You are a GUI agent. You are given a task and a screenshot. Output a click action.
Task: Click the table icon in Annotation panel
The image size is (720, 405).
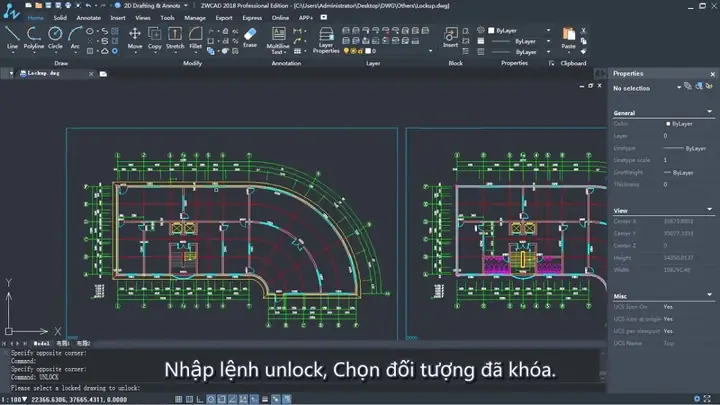click(298, 51)
